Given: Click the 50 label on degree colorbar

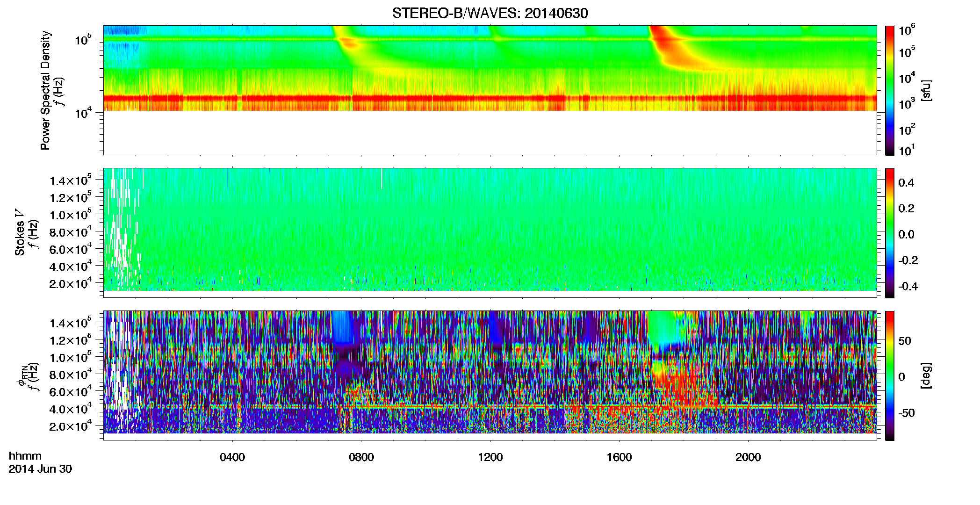Looking at the screenshot, I should (x=905, y=341).
